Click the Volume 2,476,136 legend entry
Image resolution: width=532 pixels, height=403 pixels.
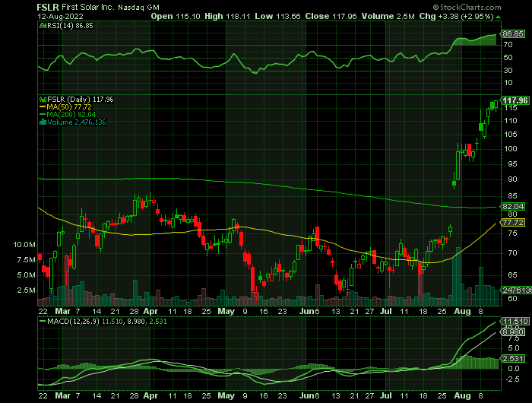click(77, 122)
